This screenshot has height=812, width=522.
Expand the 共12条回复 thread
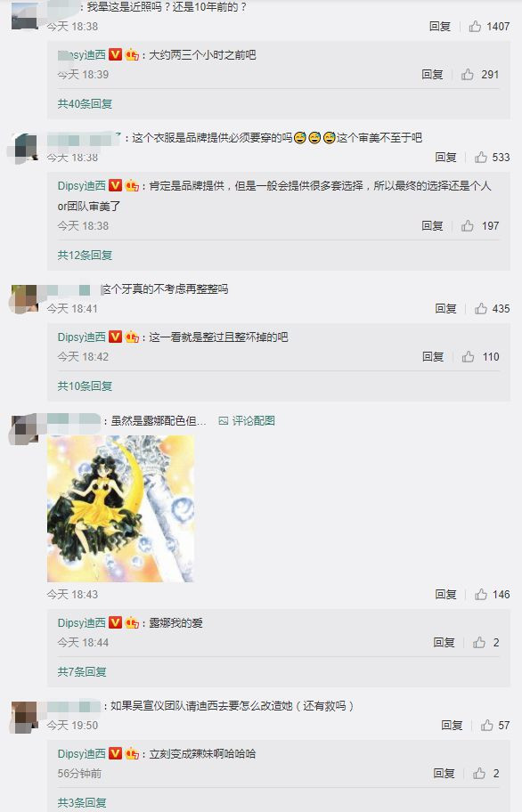85,255
